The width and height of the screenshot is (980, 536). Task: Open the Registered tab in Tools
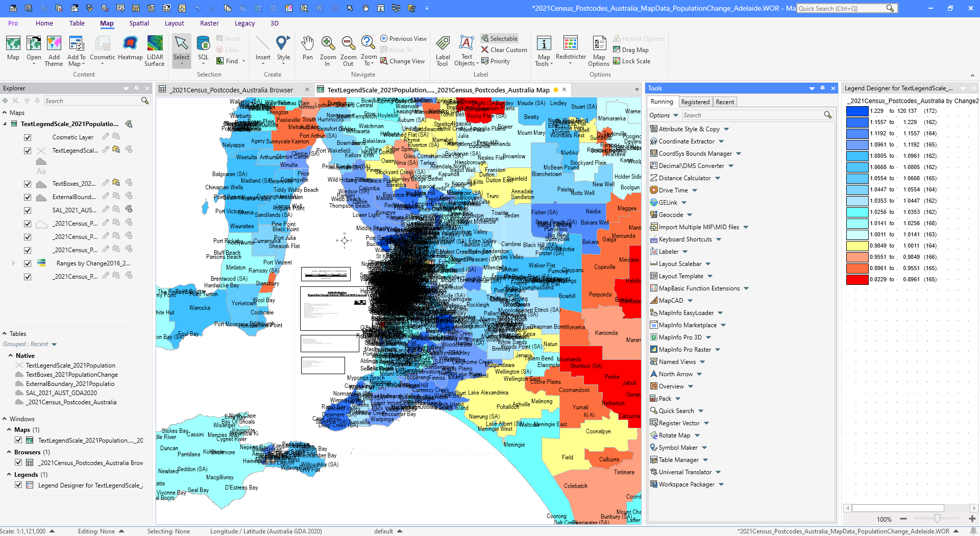click(695, 102)
